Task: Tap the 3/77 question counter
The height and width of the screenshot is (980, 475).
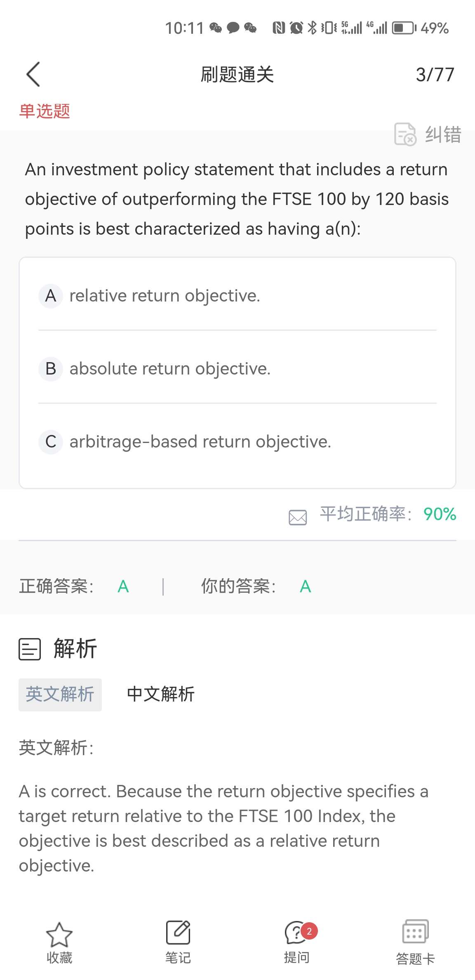Action: (435, 75)
